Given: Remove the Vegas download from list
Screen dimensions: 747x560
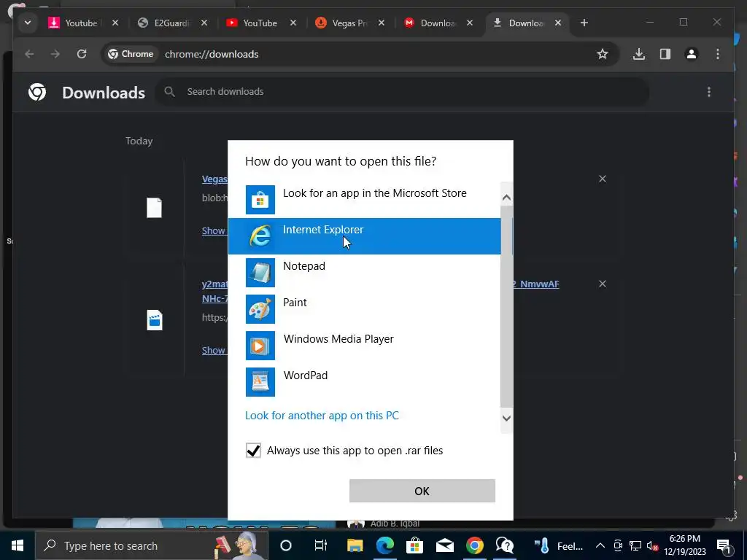Looking at the screenshot, I should (602, 179).
